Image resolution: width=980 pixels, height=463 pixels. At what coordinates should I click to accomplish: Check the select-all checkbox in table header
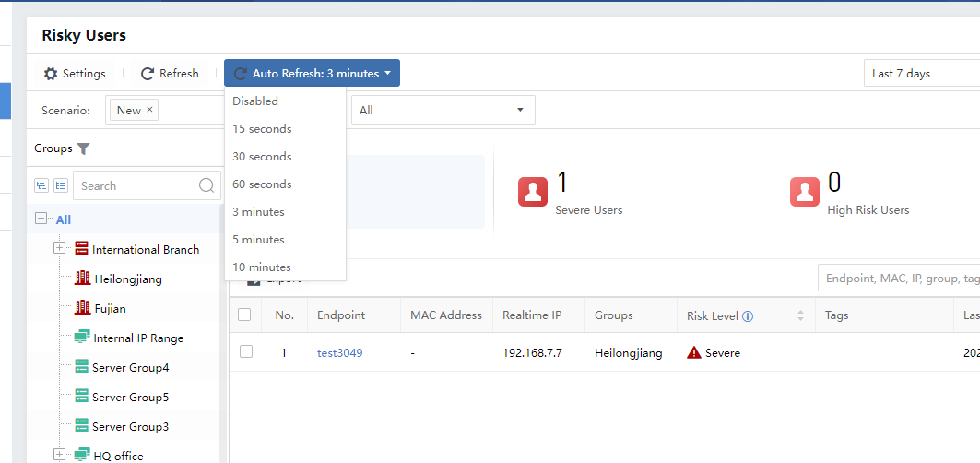coord(245,315)
